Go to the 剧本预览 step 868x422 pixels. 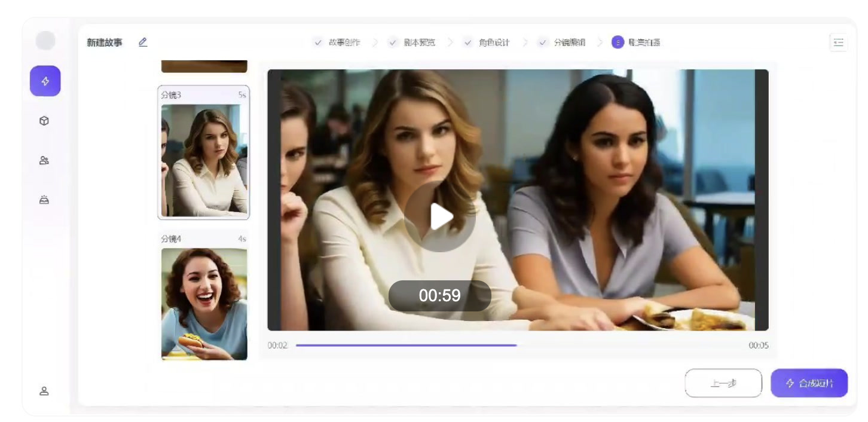[412, 42]
